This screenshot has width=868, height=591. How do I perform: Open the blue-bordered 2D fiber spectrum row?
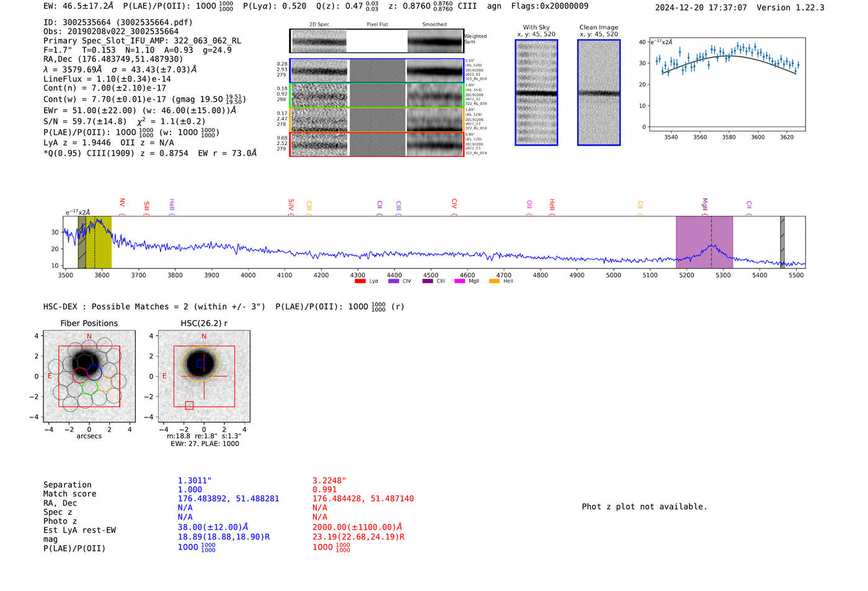[377, 71]
